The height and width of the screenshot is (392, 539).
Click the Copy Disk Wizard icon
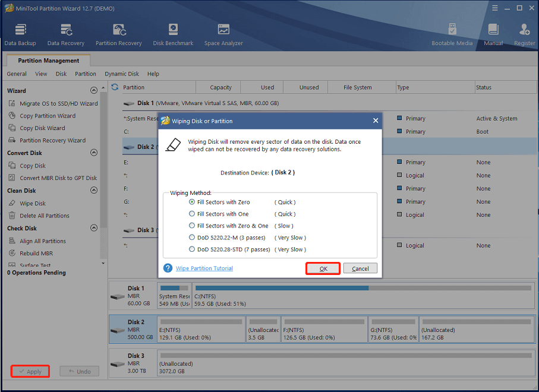12,128
